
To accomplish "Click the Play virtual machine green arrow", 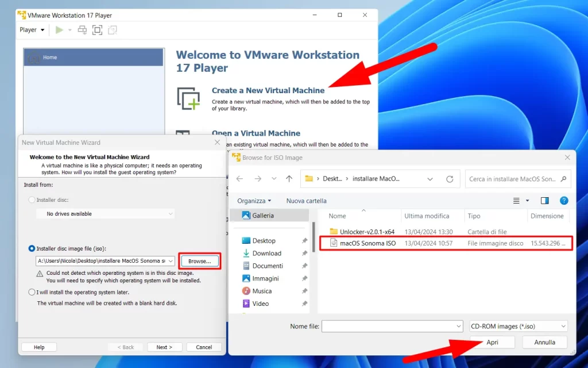I will click(x=59, y=30).
